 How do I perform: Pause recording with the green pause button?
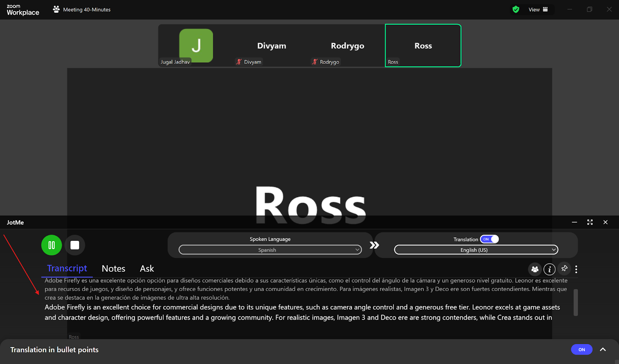point(51,245)
